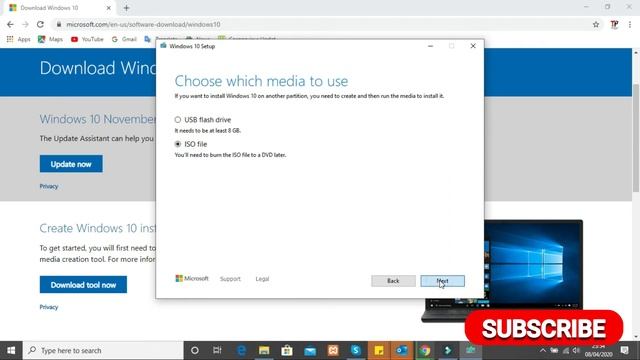Image resolution: width=640 pixels, height=360 pixels.
Task: Open Cortana from taskbar
Action: [195, 350]
